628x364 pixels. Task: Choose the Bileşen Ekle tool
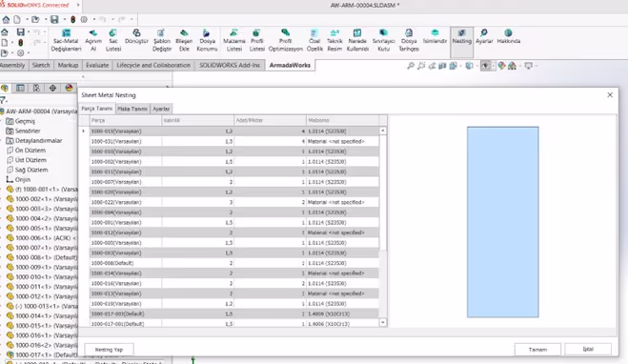(x=184, y=40)
